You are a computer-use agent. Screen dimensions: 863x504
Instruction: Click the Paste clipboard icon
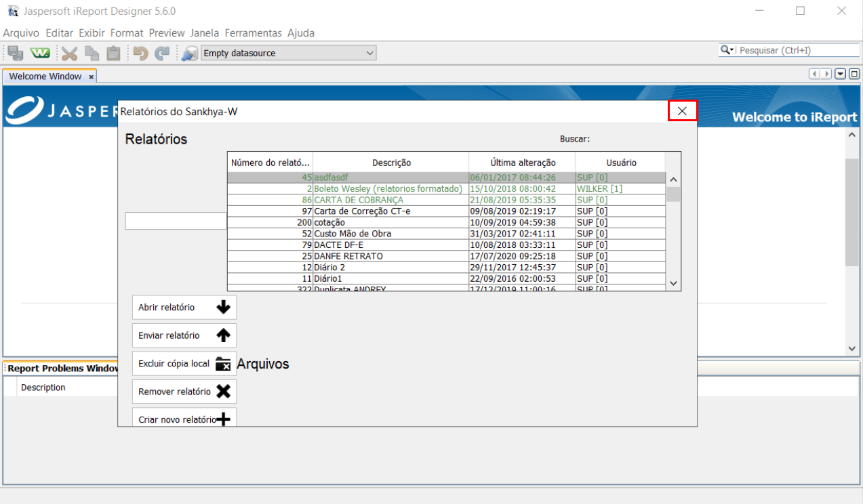pyautogui.click(x=114, y=53)
